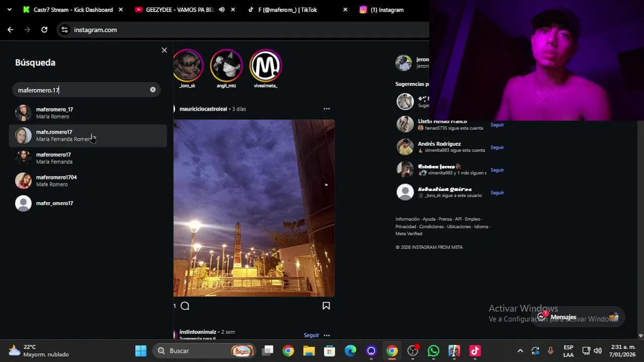Screen dimensions: 644x362
Task: Open options for instintoanimalz post
Action: [x=327, y=335]
